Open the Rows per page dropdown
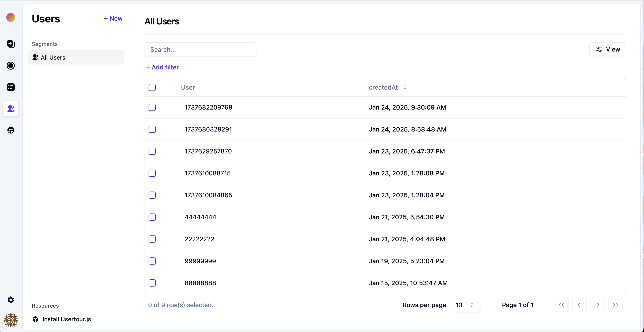This screenshot has width=644, height=332. (x=465, y=305)
